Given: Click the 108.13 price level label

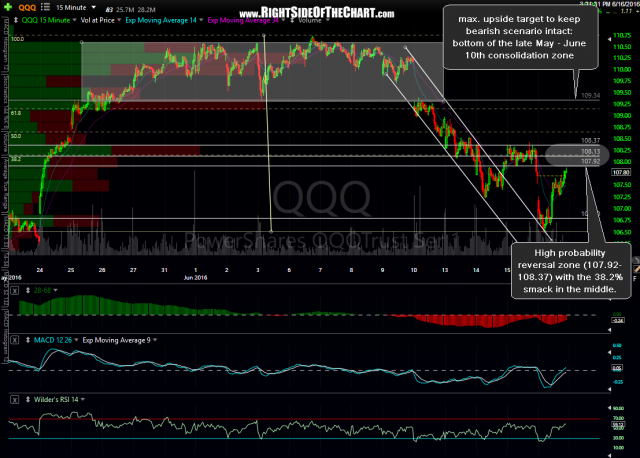Looking at the screenshot, I should [591, 151].
